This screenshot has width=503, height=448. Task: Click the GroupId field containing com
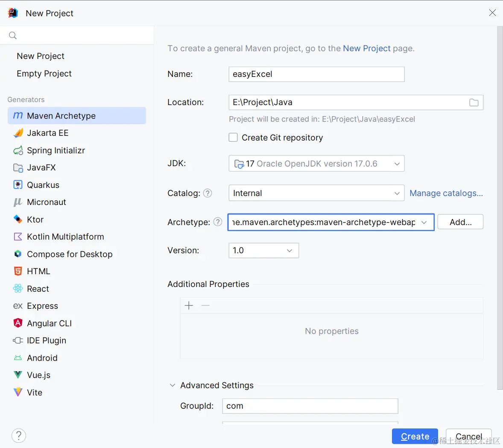(x=310, y=406)
